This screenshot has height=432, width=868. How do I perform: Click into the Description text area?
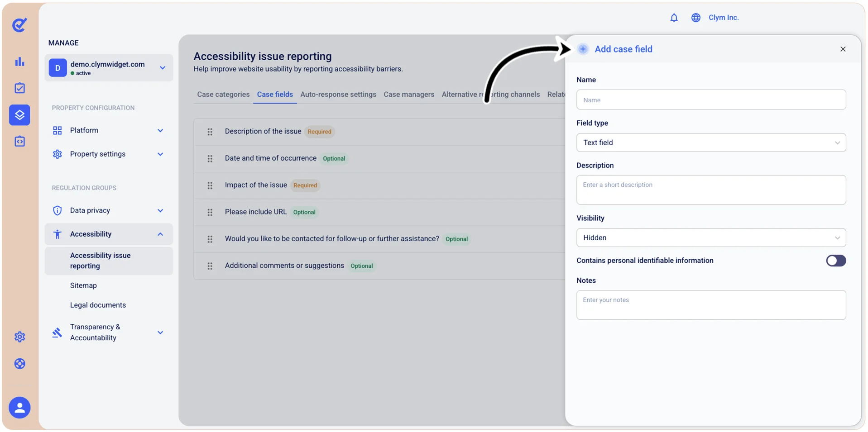coord(711,190)
